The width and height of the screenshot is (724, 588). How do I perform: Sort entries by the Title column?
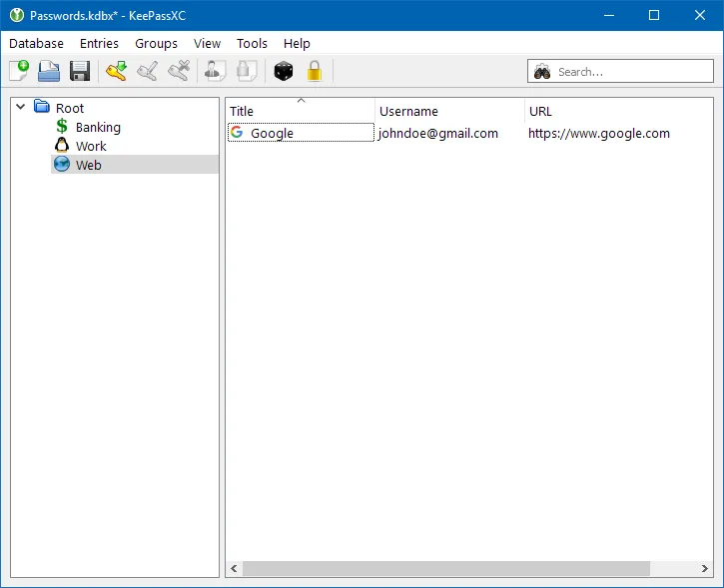(x=300, y=111)
